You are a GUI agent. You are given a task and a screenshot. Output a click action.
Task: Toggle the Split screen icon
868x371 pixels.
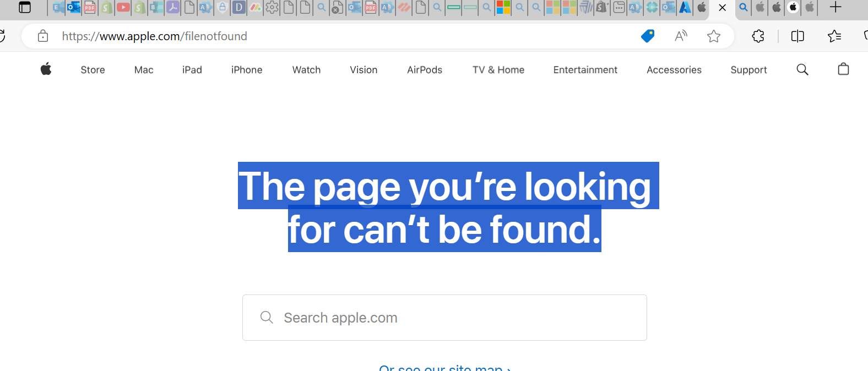click(x=798, y=36)
